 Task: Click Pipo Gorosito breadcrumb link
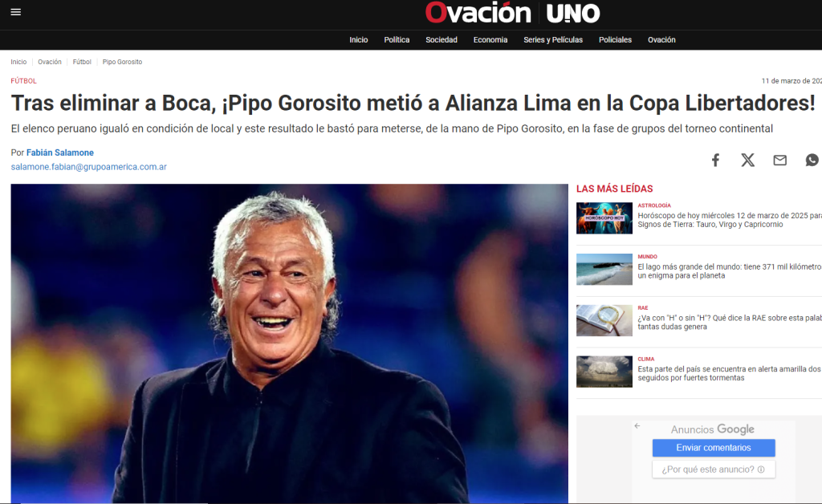pyautogui.click(x=122, y=62)
